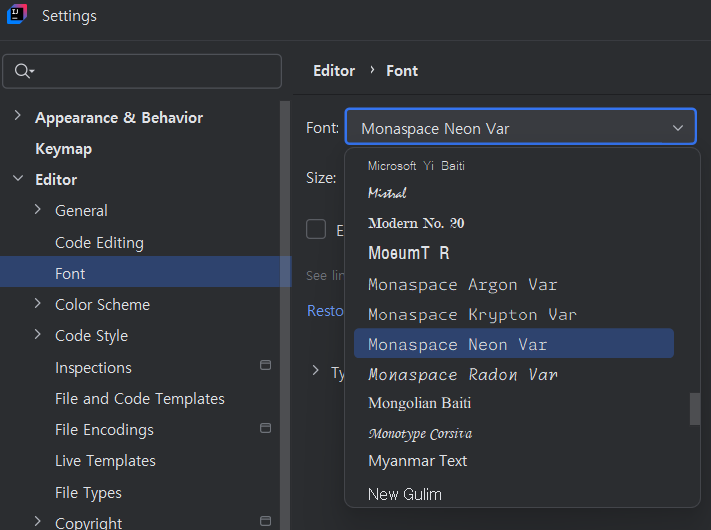Click the search magnifier icon in settings
The height and width of the screenshot is (530, 711).
tap(22, 71)
